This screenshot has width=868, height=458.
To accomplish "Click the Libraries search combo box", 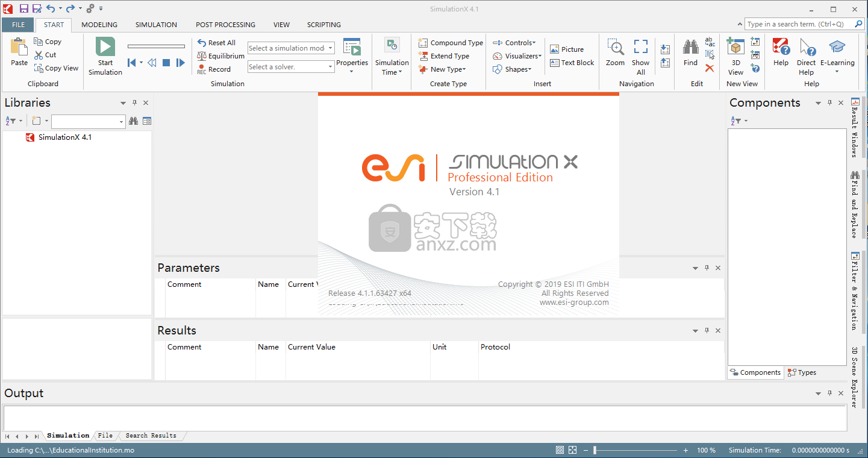I will coord(88,121).
